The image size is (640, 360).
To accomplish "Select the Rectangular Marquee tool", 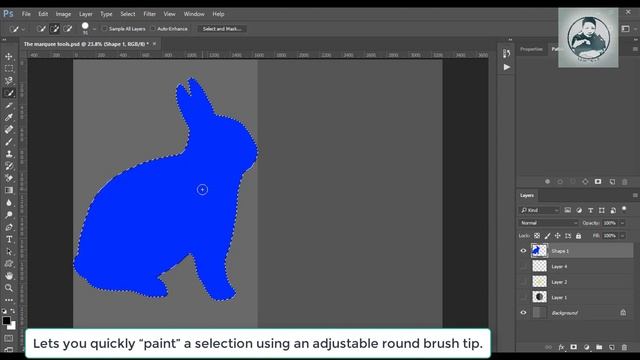I will (9, 69).
